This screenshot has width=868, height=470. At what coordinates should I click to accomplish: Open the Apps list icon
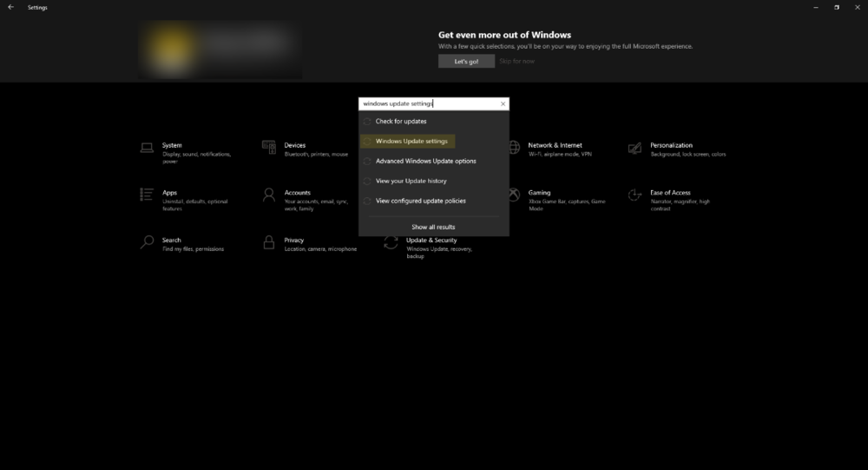tap(147, 195)
